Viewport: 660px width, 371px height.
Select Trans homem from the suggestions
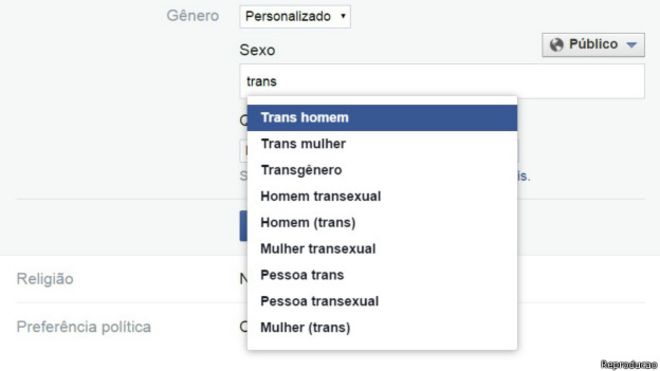pyautogui.click(x=382, y=117)
